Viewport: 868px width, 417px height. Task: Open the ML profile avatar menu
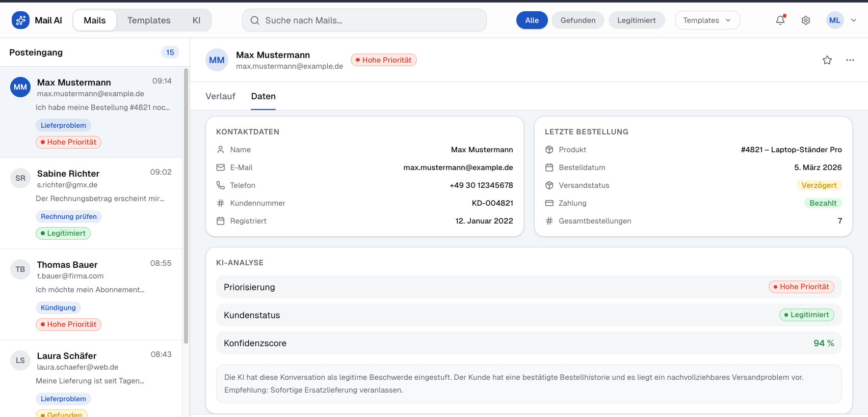(834, 20)
